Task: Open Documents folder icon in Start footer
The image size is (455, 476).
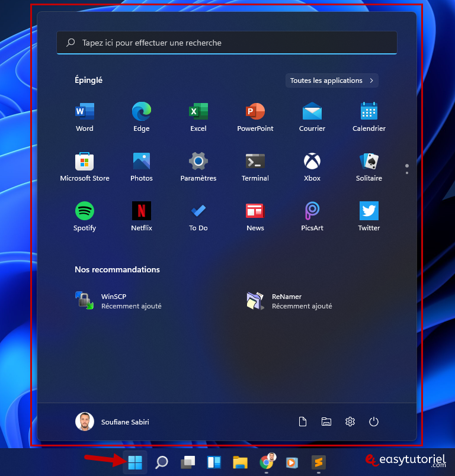Action: [x=303, y=422]
